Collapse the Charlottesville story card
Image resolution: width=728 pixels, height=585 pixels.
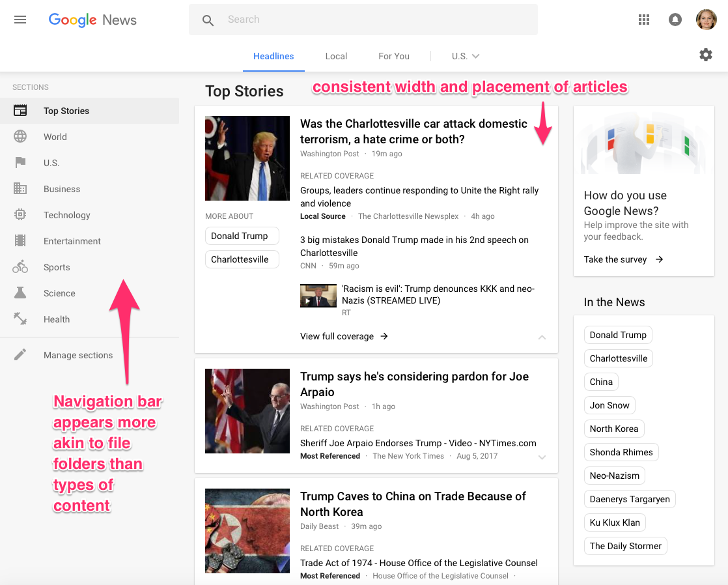(542, 337)
